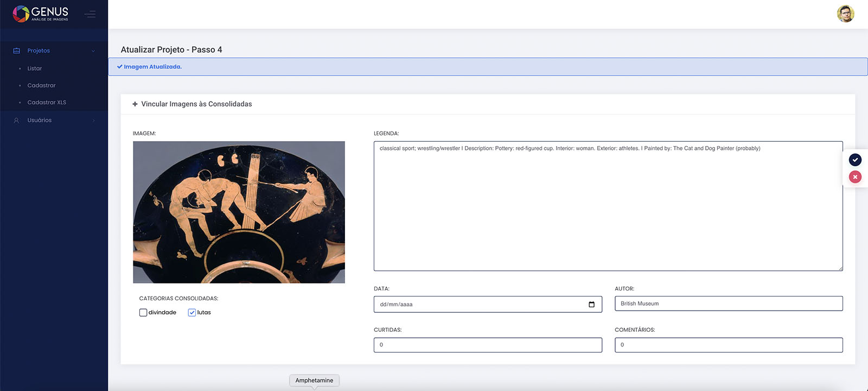Expand the Usuários menu chevron
868x391 pixels.
93,121
